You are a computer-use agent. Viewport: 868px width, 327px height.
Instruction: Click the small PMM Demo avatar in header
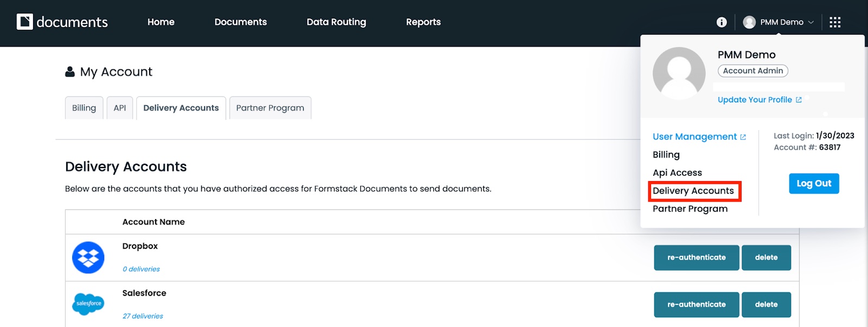749,22
